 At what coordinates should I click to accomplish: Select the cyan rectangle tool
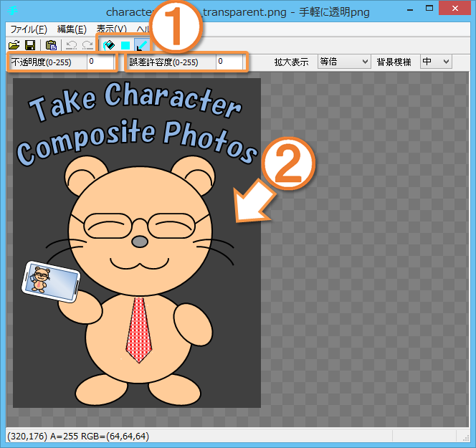[125, 45]
